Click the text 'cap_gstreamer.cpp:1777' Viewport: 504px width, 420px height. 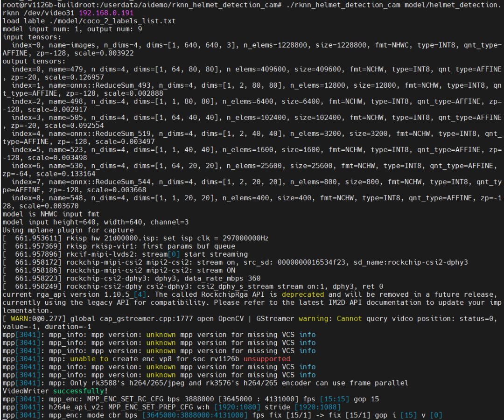click(146, 318)
